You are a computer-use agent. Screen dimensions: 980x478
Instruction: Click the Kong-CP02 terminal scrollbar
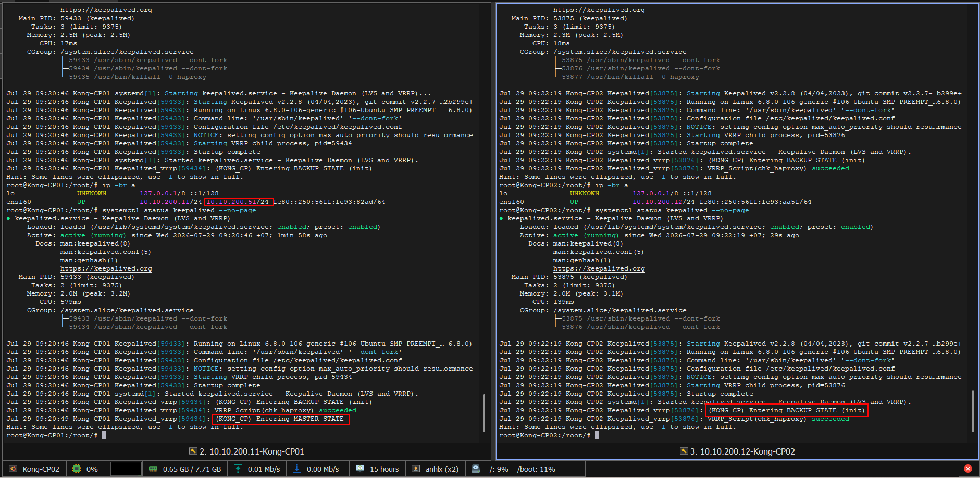(x=973, y=411)
